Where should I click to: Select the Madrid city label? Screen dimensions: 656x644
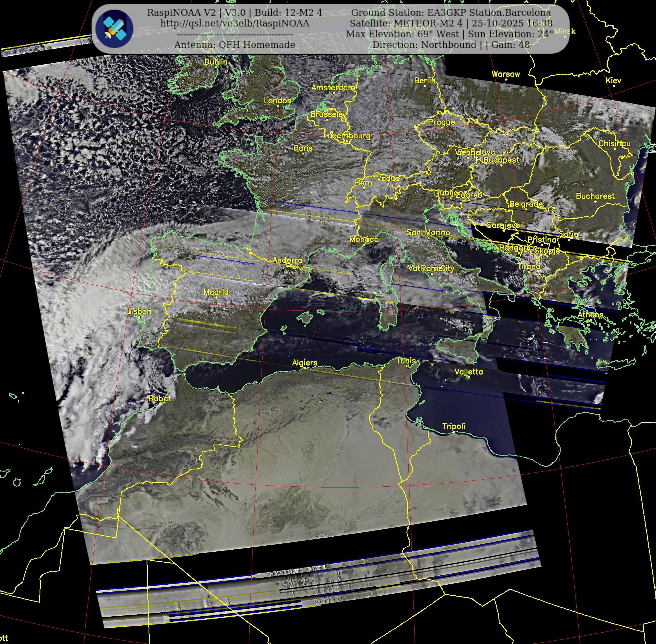coord(216,292)
